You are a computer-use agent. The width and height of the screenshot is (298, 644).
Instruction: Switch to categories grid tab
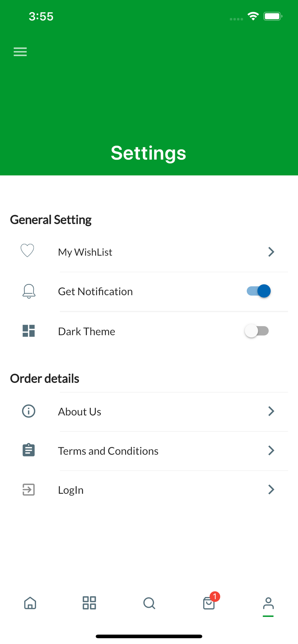(x=89, y=603)
